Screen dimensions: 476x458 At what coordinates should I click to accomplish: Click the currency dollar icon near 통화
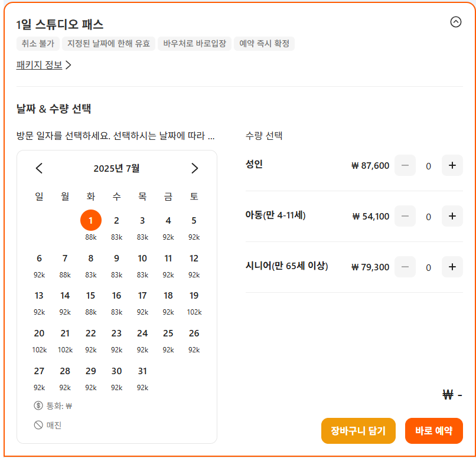(x=38, y=405)
